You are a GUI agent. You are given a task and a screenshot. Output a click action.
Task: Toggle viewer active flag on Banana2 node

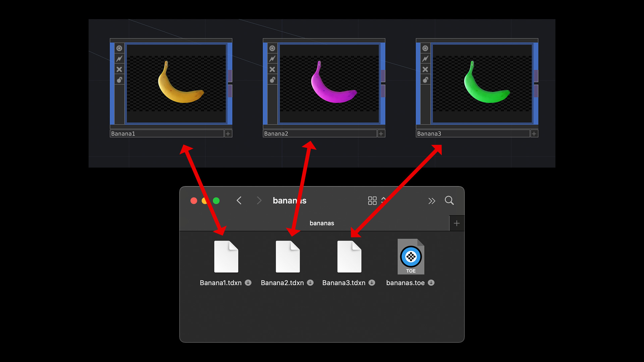[272, 48]
